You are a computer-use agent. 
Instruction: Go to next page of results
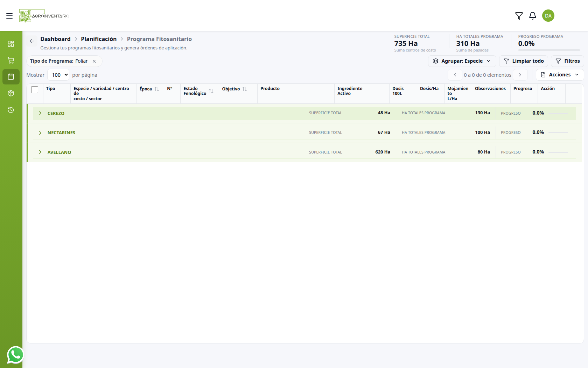(x=520, y=75)
